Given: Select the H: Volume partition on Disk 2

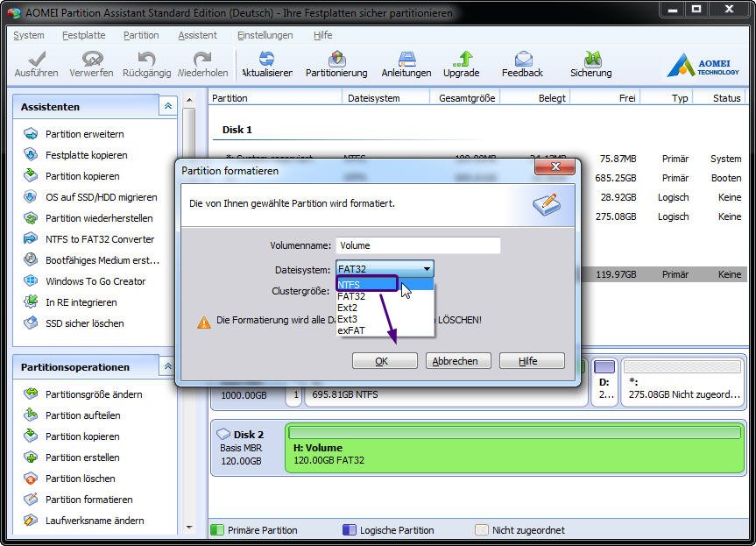Looking at the screenshot, I should pyautogui.click(x=515, y=449).
